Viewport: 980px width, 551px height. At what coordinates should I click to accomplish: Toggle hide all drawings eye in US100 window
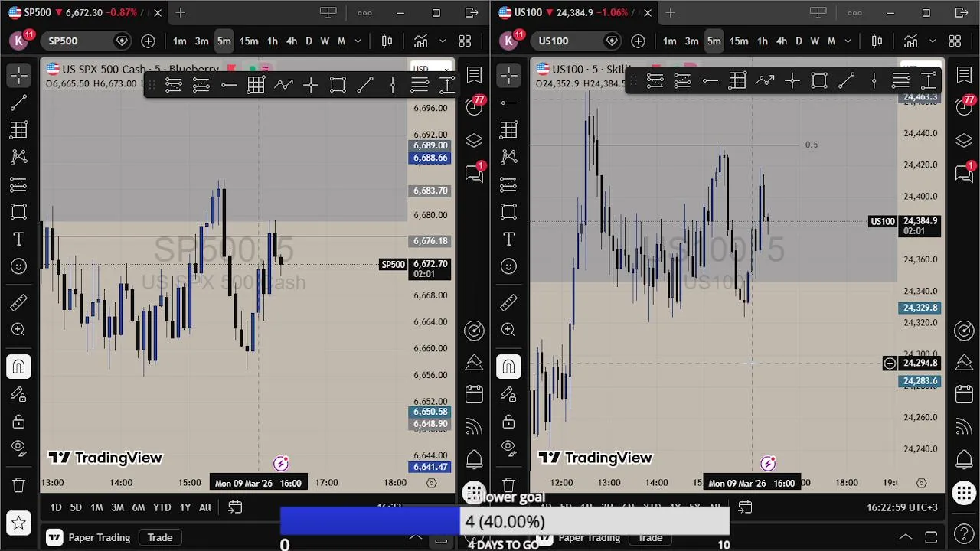point(508,447)
